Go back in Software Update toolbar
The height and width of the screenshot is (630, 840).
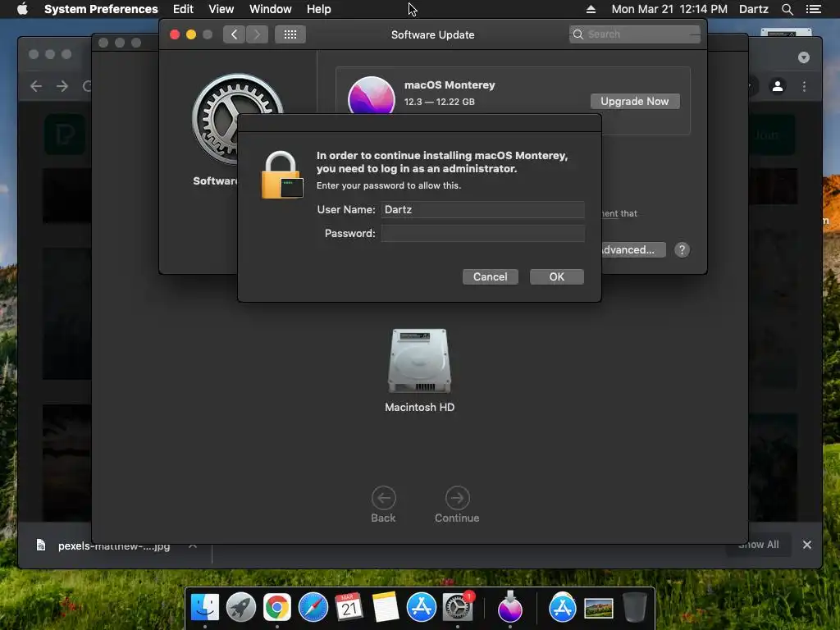click(x=234, y=34)
